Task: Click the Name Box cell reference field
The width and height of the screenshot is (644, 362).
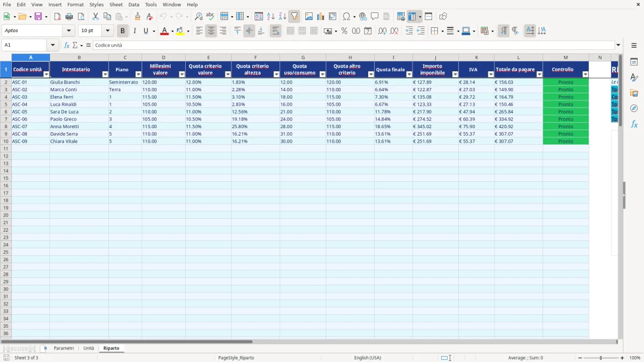Action: [25, 45]
